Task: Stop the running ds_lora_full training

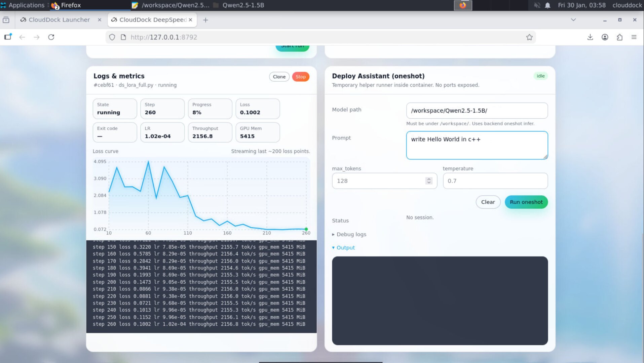Action: pos(300,77)
